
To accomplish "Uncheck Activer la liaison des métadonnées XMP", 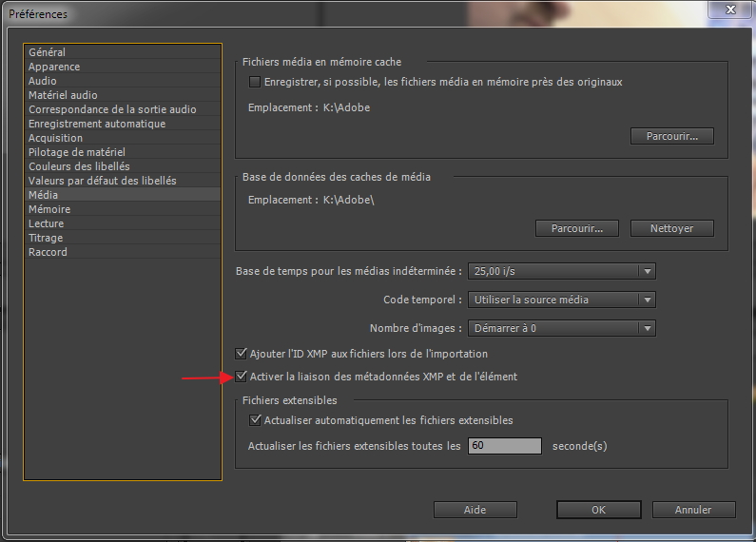I will coord(241,377).
